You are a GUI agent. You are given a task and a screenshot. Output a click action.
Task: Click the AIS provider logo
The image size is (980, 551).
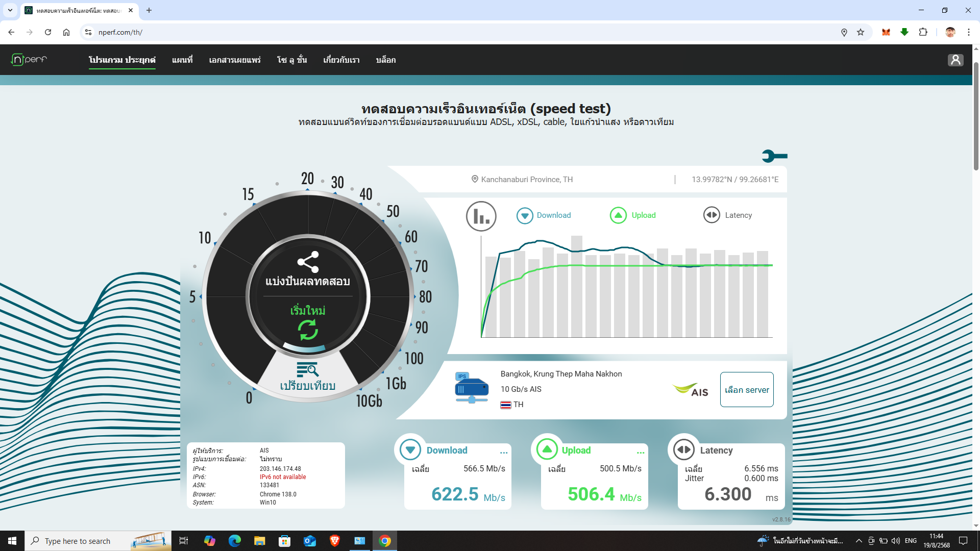coord(691,390)
